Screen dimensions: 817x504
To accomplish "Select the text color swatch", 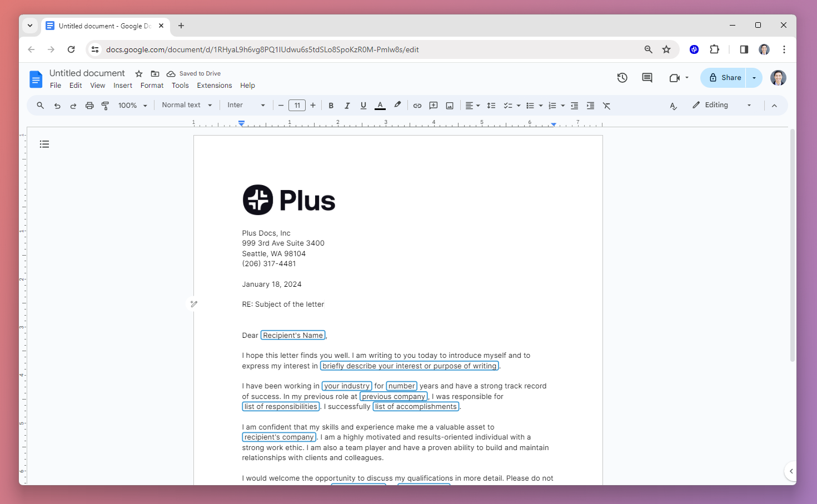I will 380,105.
